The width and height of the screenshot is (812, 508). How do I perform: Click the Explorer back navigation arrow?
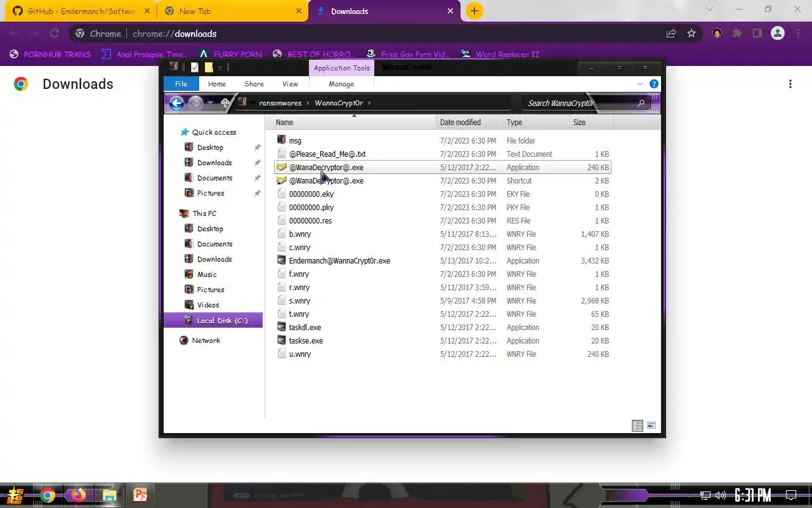click(176, 104)
